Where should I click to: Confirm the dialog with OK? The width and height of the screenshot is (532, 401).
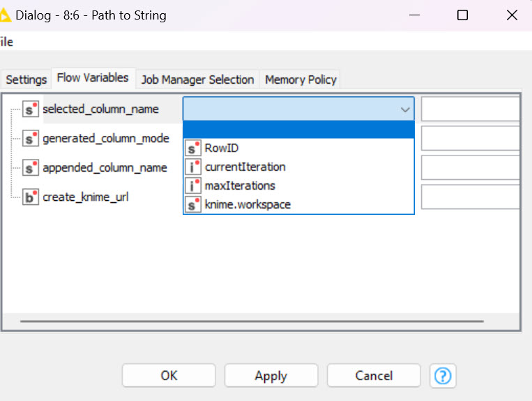pos(169,376)
